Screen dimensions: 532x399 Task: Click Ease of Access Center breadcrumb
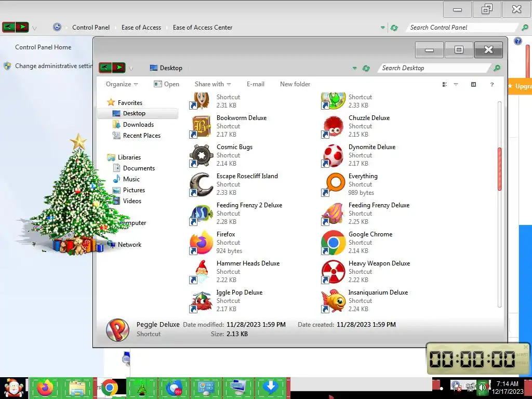[203, 28]
